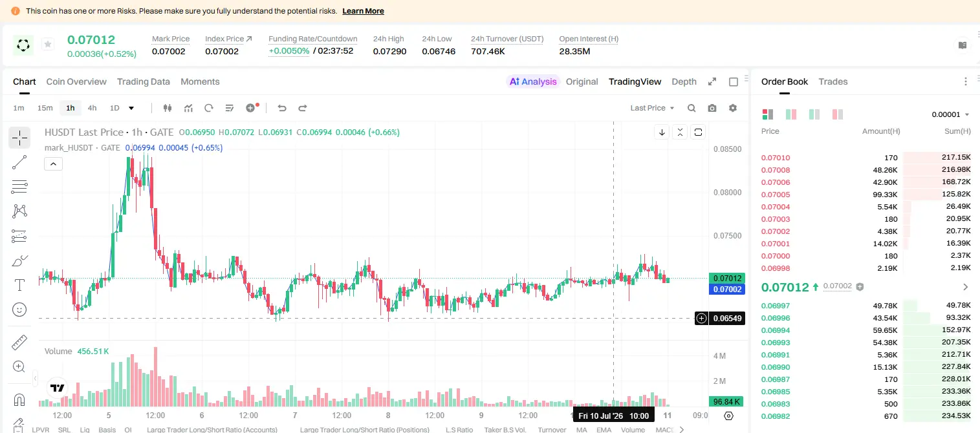Viewport: 980px width, 433px height.
Task: Select the 1D timeframe
Action: [x=114, y=108]
